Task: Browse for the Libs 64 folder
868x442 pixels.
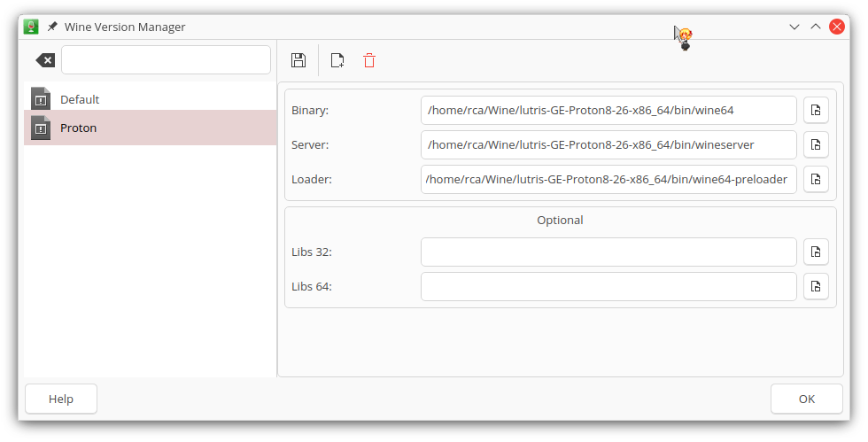Action: click(x=816, y=286)
